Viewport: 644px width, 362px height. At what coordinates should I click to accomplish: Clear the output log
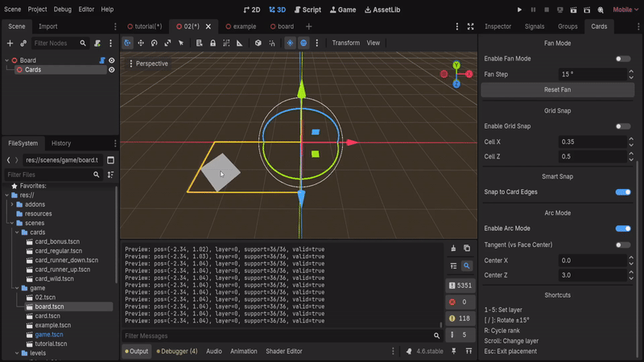click(452, 248)
